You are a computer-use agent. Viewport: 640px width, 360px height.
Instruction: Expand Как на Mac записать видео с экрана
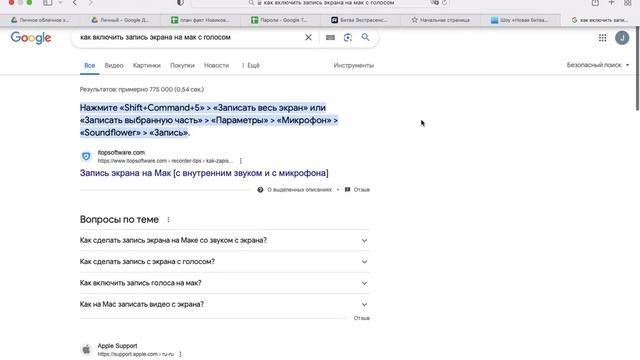tap(224, 304)
